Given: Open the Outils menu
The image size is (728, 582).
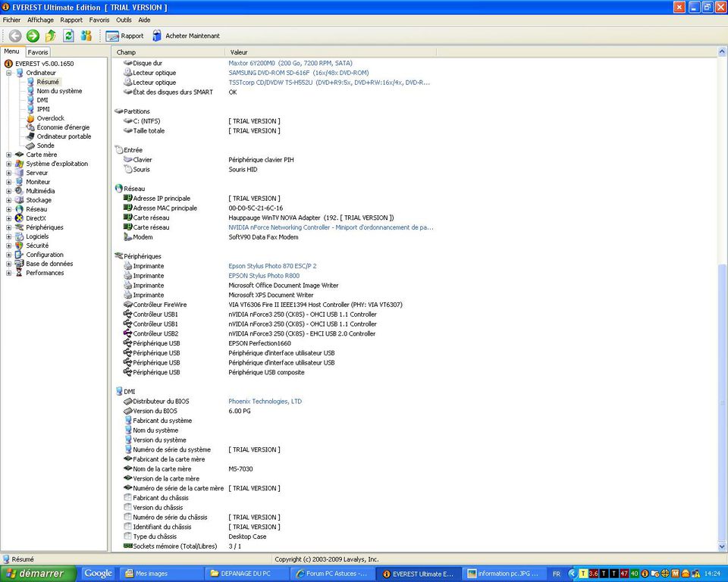Looking at the screenshot, I should (x=124, y=20).
